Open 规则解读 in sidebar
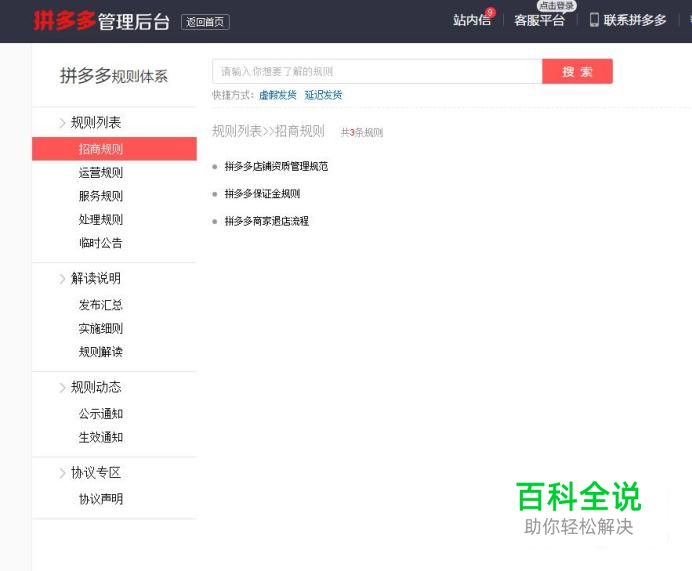This screenshot has width=692, height=571. (101, 352)
